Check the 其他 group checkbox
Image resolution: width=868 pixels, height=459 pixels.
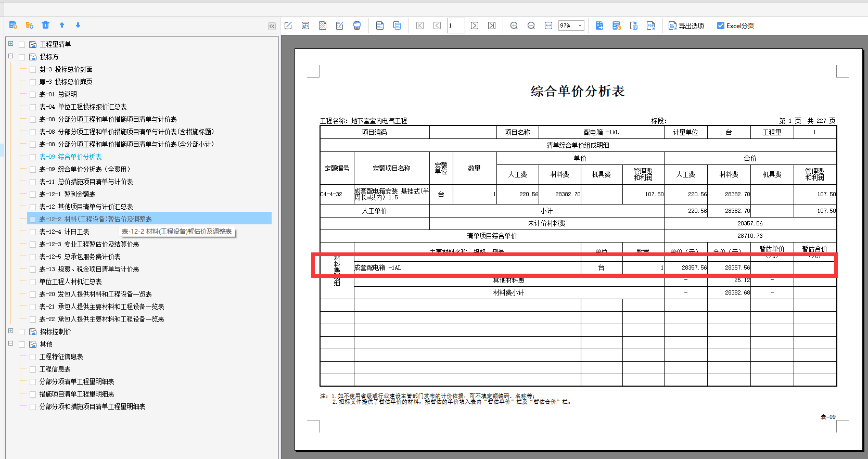(x=22, y=345)
